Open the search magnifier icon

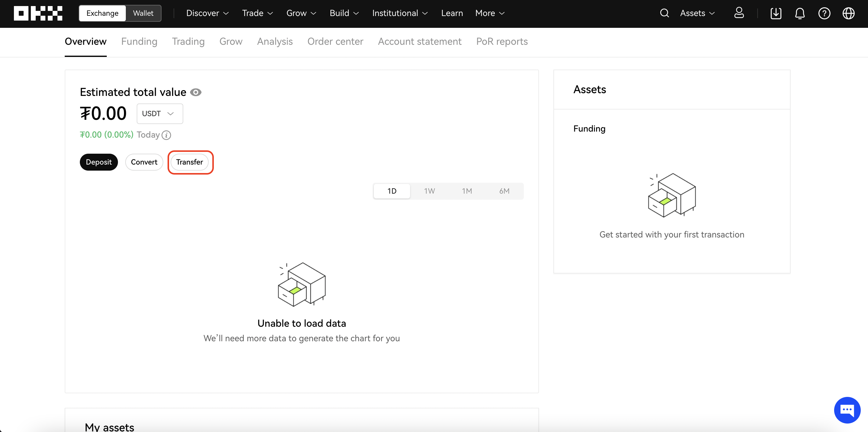pos(664,13)
